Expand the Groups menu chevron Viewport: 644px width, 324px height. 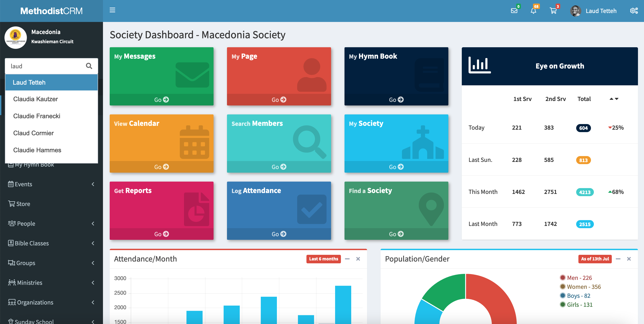click(93, 263)
